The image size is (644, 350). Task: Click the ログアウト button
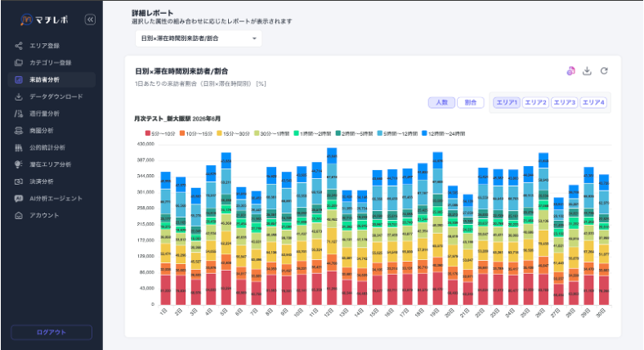tap(51, 332)
